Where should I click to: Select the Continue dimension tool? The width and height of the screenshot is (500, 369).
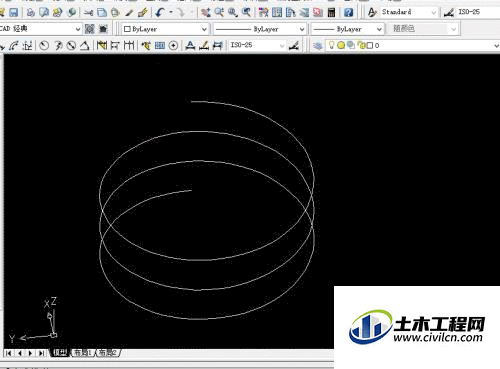point(129,45)
